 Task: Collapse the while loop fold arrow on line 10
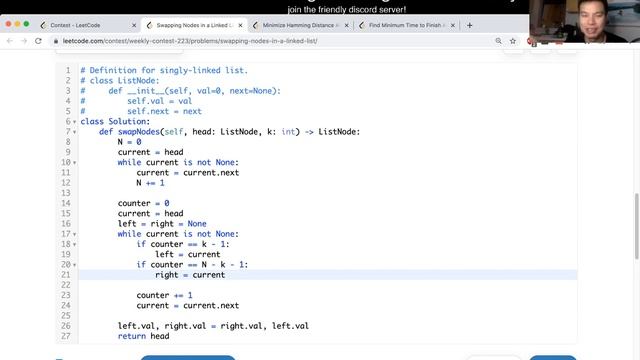pos(74,163)
